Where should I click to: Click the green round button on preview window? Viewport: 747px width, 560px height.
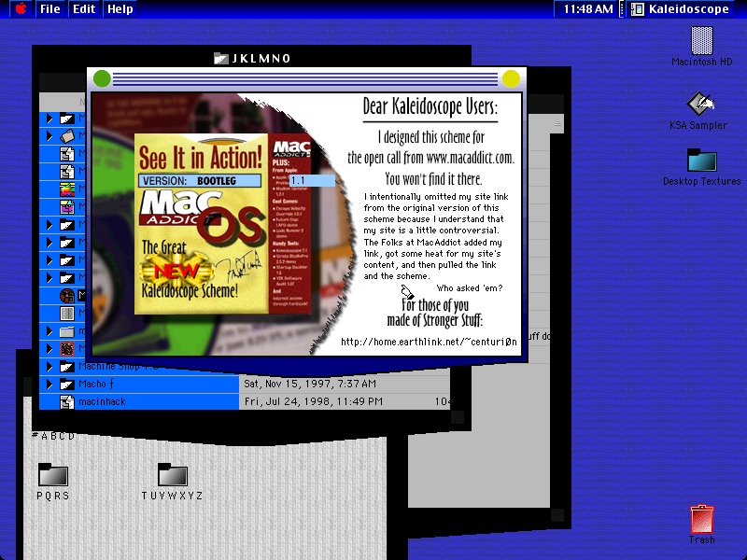pos(102,78)
